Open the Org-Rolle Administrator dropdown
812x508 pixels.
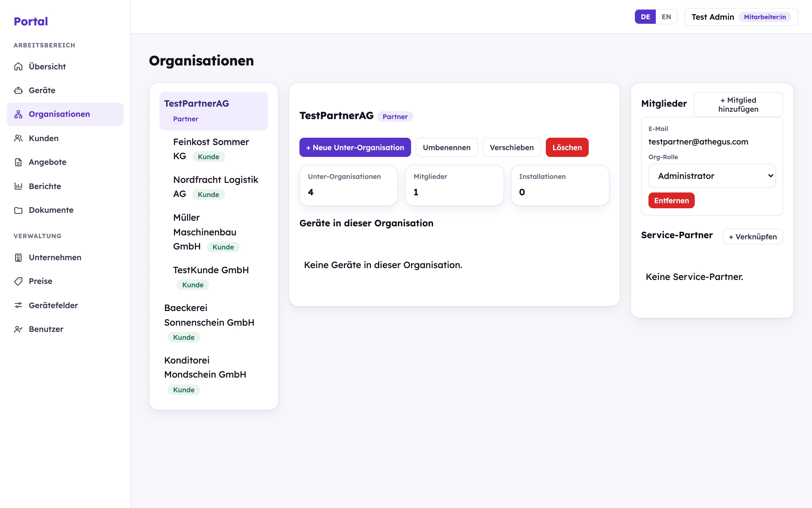[712, 176]
